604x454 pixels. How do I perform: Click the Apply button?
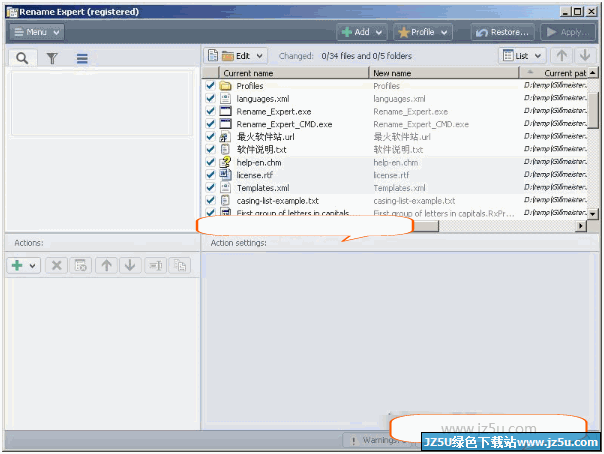tap(569, 32)
